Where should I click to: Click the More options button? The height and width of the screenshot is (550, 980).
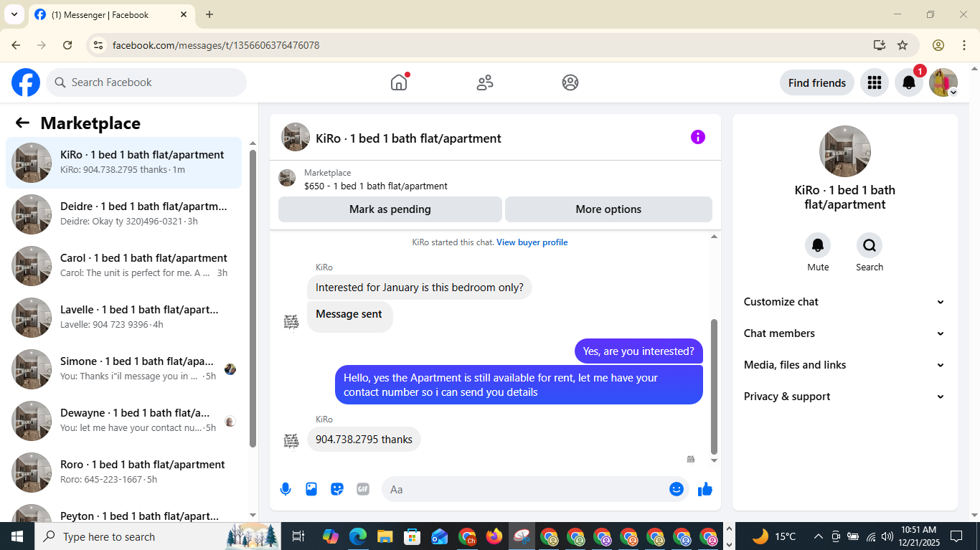(x=608, y=209)
